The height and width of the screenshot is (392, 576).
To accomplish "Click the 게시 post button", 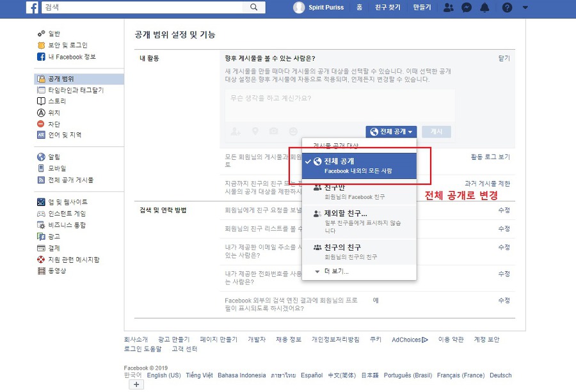I will click(x=436, y=132).
